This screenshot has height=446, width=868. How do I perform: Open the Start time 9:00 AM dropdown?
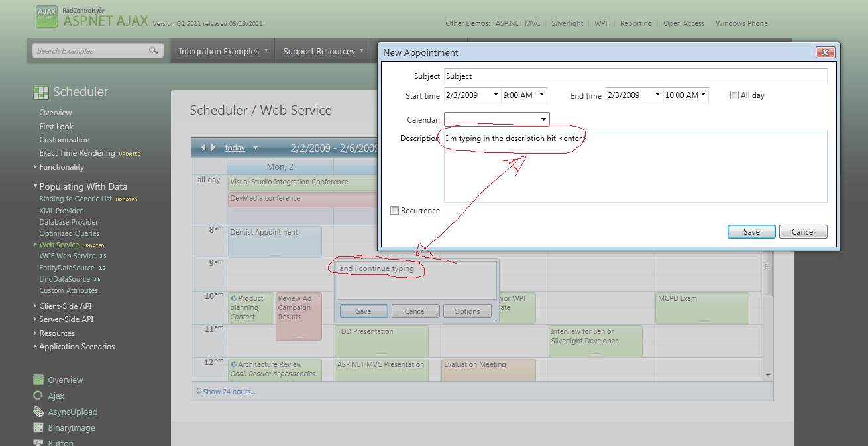click(541, 95)
